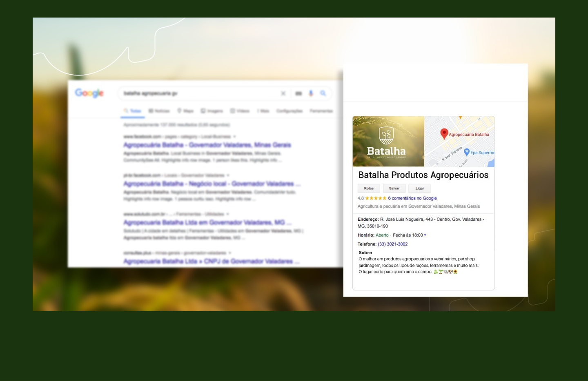588x381 pixels.
Task: Open result Agropecuaria Batalha Ltda em Governador Valadares, MG
Action: 207,222
